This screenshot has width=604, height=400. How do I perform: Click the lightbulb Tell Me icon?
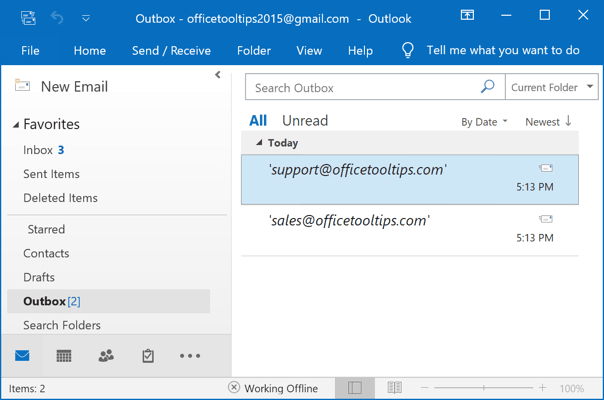pos(408,50)
